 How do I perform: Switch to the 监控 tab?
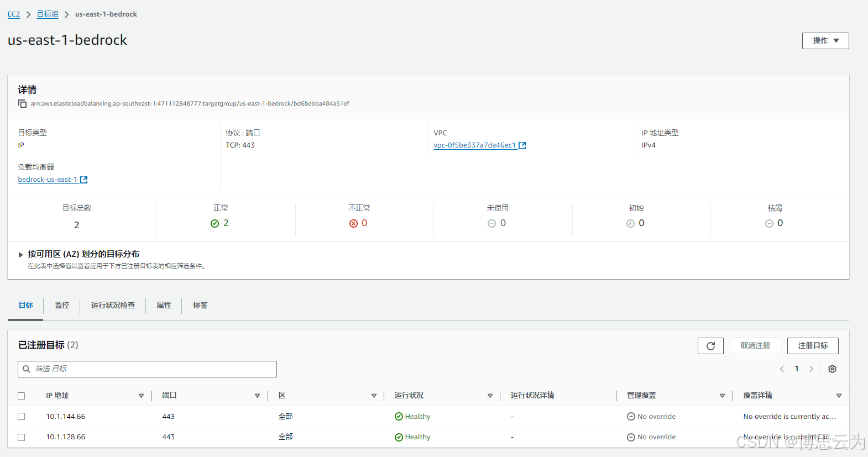click(x=62, y=305)
